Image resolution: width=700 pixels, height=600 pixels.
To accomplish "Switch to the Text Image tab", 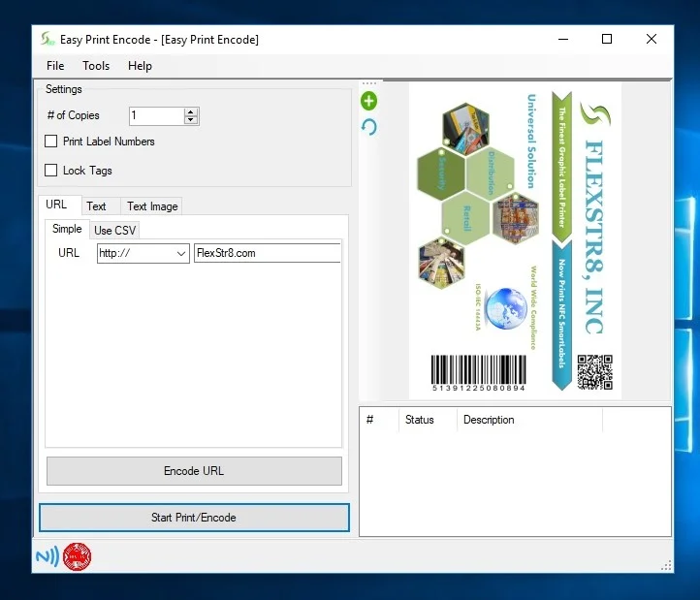I will coord(152,206).
